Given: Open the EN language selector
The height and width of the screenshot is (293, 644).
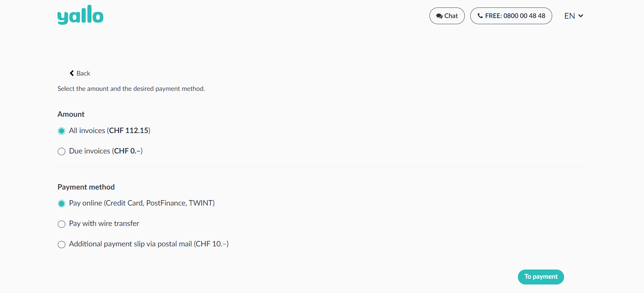Looking at the screenshot, I should point(570,16).
